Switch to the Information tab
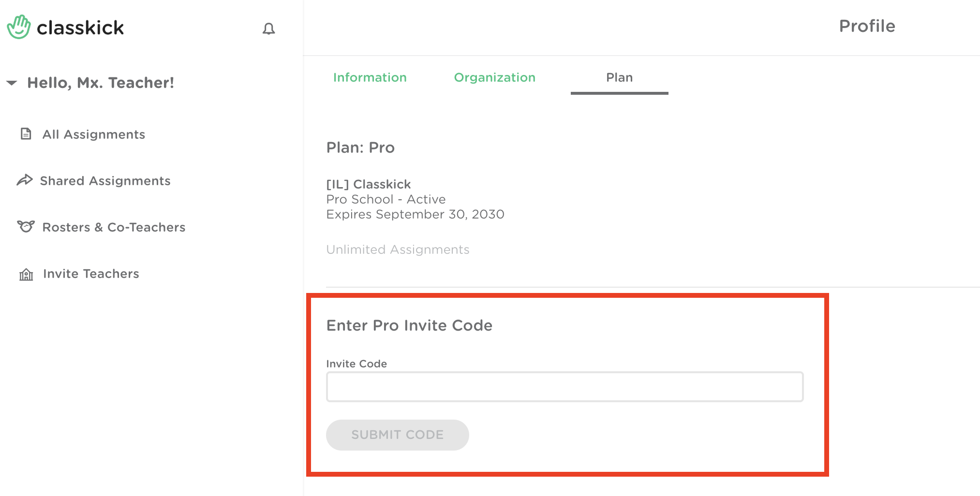 tap(370, 77)
